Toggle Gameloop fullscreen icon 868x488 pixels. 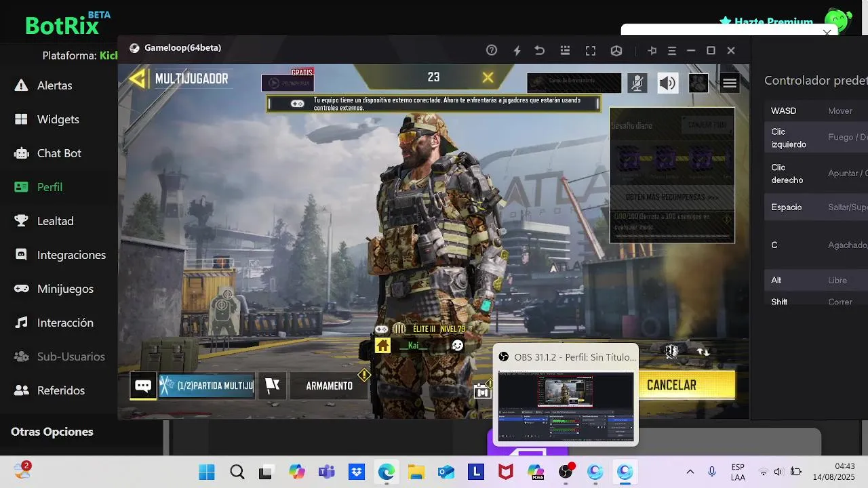click(x=591, y=50)
